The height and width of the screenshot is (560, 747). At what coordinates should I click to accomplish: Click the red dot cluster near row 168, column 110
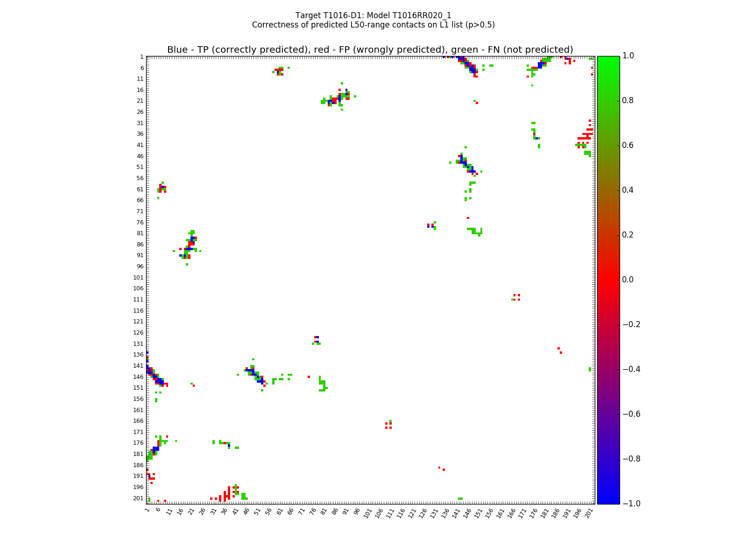coord(388,425)
